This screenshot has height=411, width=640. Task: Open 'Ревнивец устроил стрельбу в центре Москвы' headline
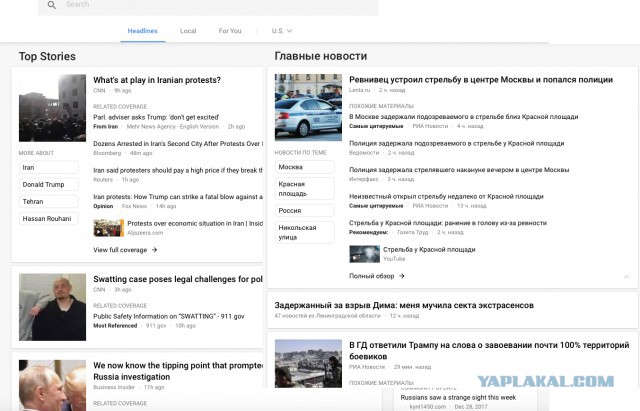tap(481, 80)
